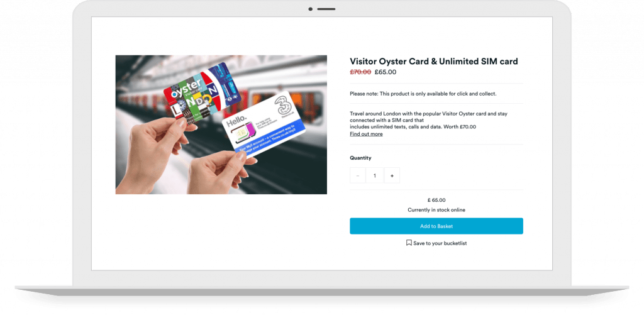Click the bookmark icon beside bucketlist
644x315 pixels.
409,243
